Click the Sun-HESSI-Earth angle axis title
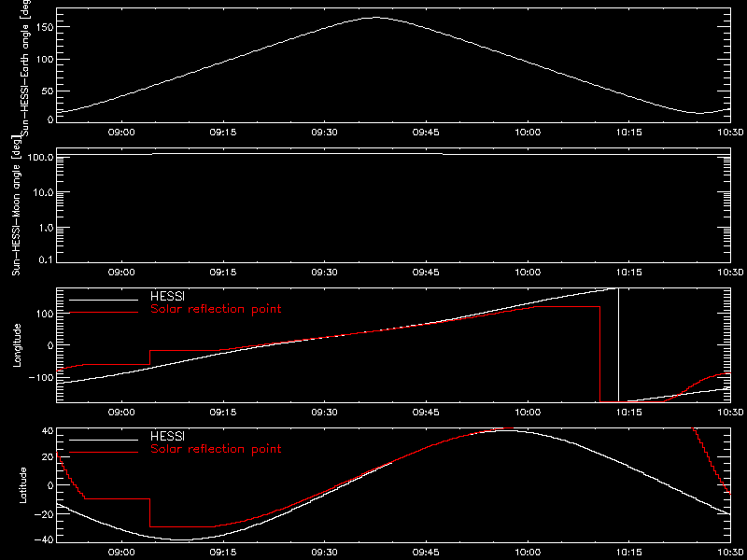This screenshot has height=560, width=747. click(25, 68)
